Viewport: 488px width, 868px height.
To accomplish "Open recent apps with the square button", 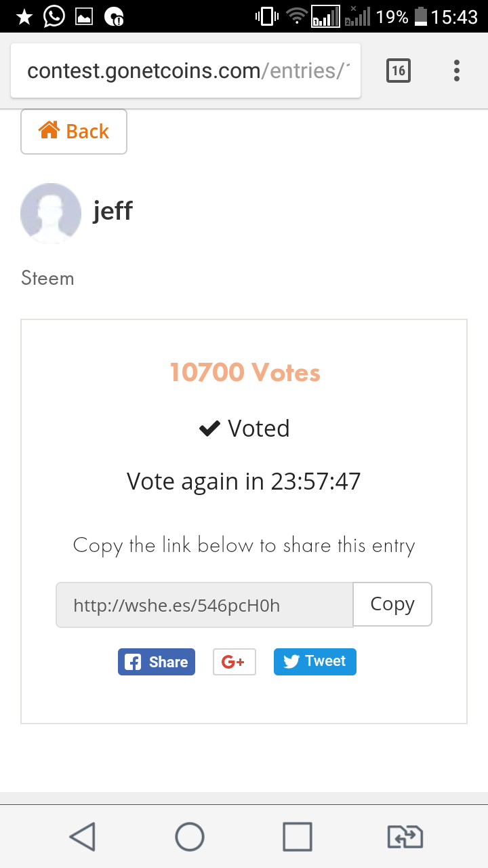I will tap(297, 836).
